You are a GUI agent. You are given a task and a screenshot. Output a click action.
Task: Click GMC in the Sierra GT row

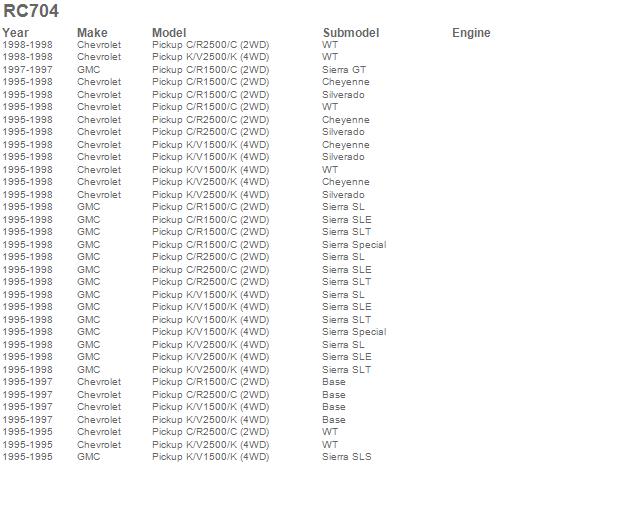tap(89, 70)
